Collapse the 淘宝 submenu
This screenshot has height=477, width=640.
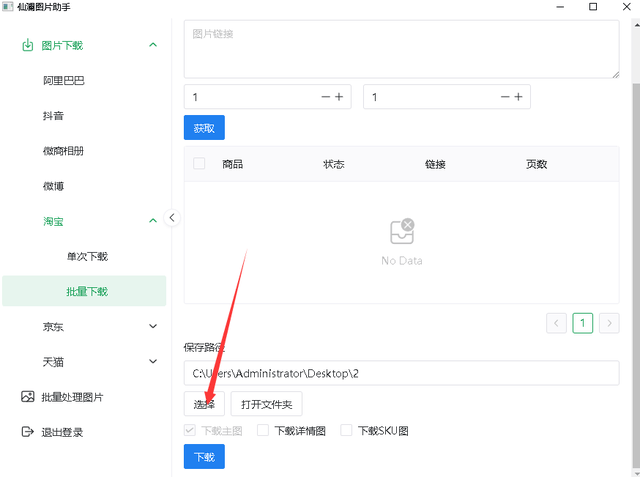pyautogui.click(x=153, y=221)
